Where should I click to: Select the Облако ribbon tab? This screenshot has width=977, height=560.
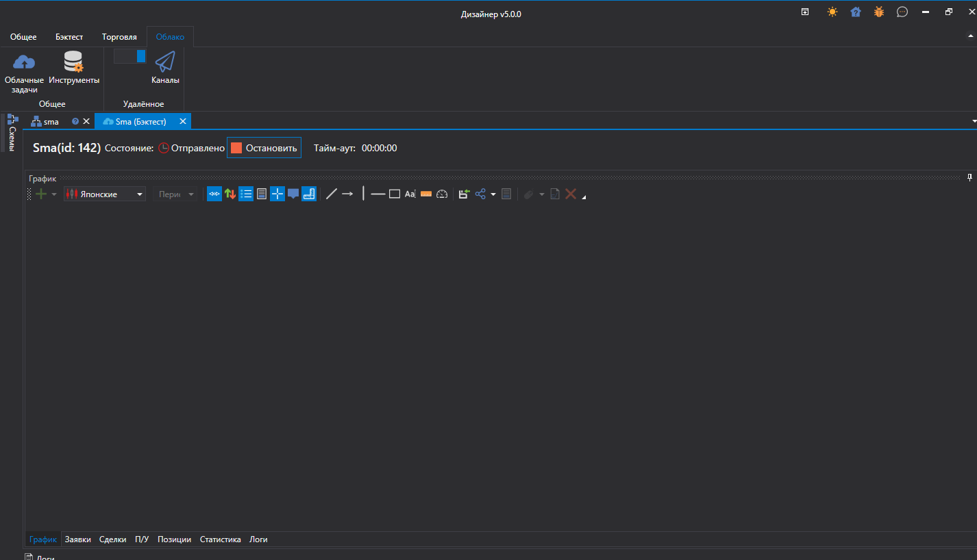(x=170, y=37)
